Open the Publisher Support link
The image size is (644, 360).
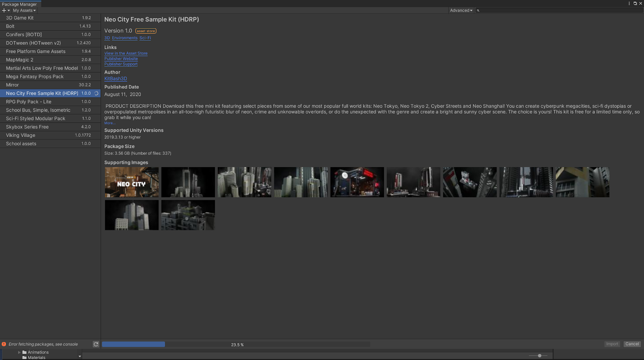click(121, 64)
